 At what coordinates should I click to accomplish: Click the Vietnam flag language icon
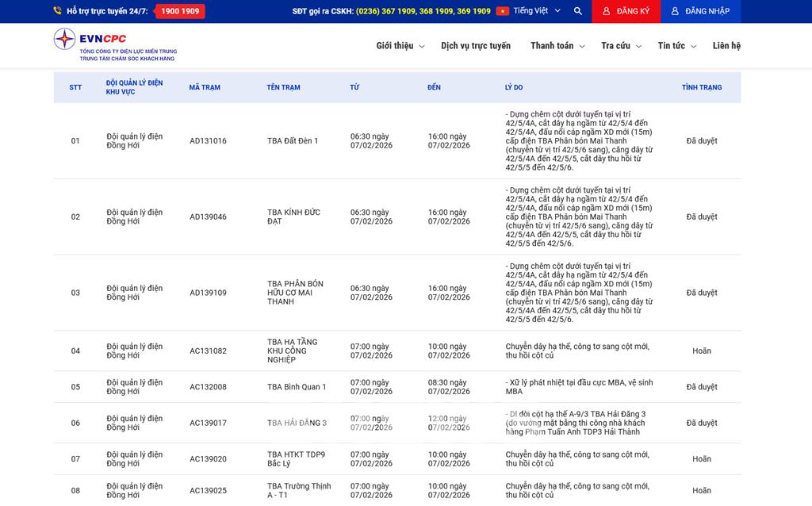click(502, 11)
